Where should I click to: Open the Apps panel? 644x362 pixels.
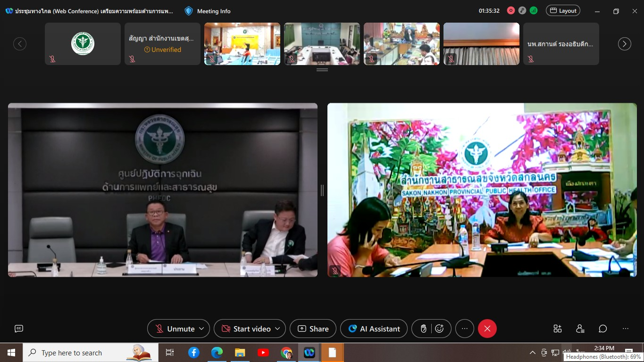[x=558, y=329]
